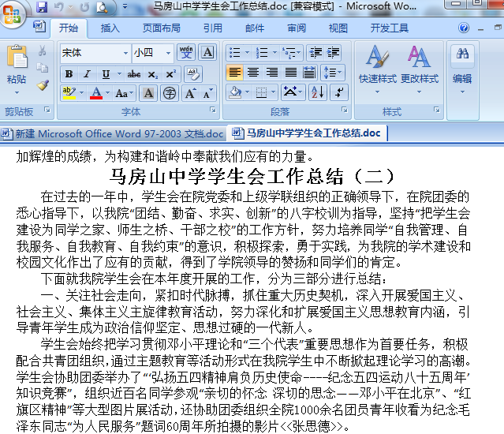Open Print Preview from quick access toolbar
Viewport: 504px width, 434px height.
coord(103,7)
